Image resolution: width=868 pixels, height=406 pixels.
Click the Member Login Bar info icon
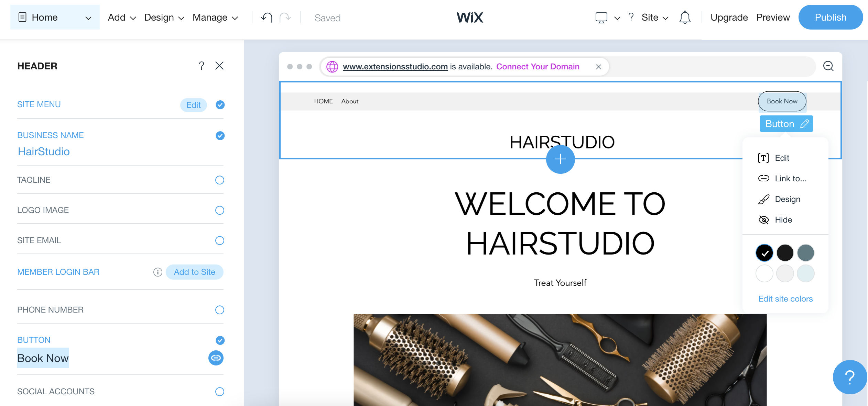point(158,272)
